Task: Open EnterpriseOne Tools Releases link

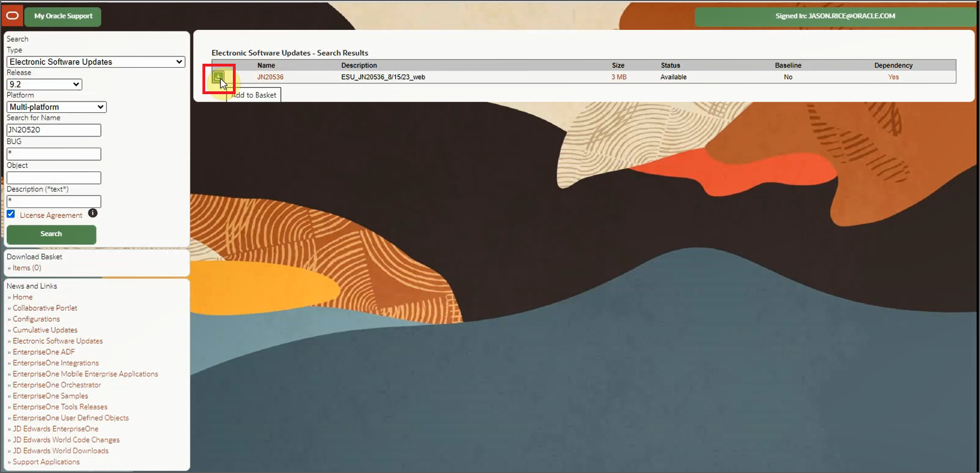Action: click(60, 407)
